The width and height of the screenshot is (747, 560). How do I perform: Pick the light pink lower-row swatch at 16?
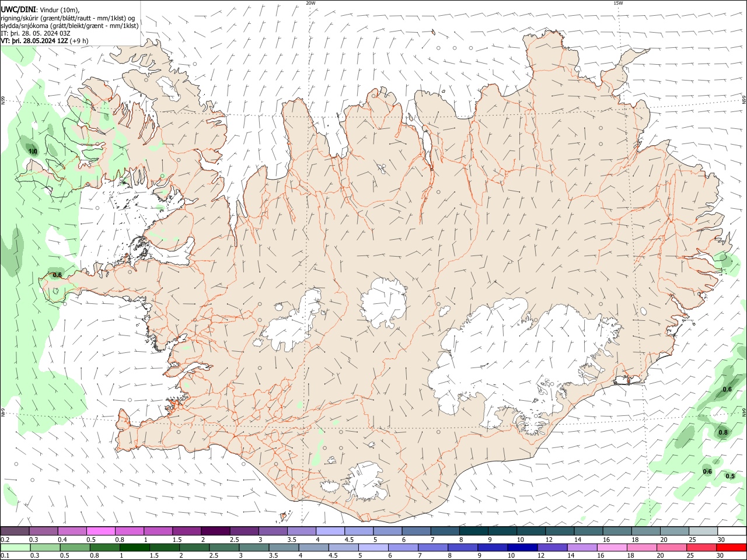[x=612, y=548]
